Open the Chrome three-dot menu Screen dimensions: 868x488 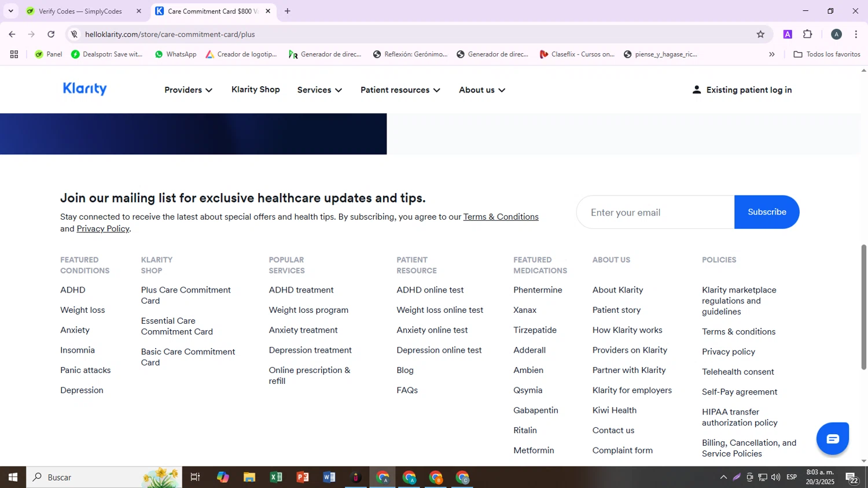856,34
